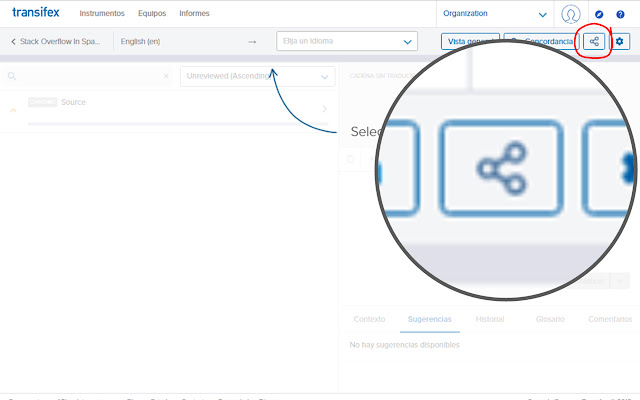Switch to the Comentarios tab

[x=610, y=319]
